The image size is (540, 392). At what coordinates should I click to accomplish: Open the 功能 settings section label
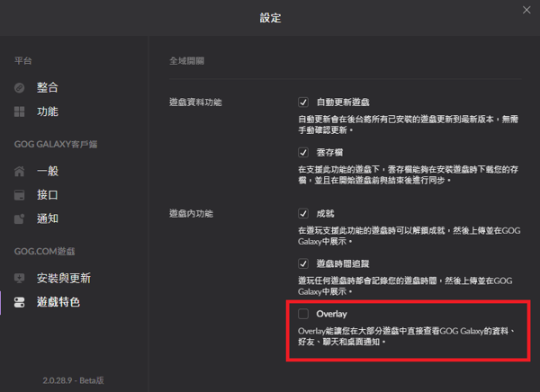point(48,111)
